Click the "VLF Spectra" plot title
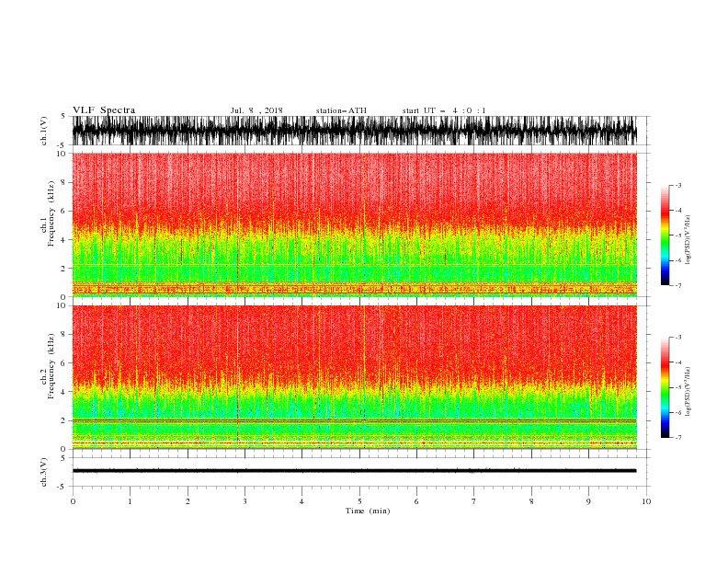This screenshot has width=728, height=563. tap(104, 110)
